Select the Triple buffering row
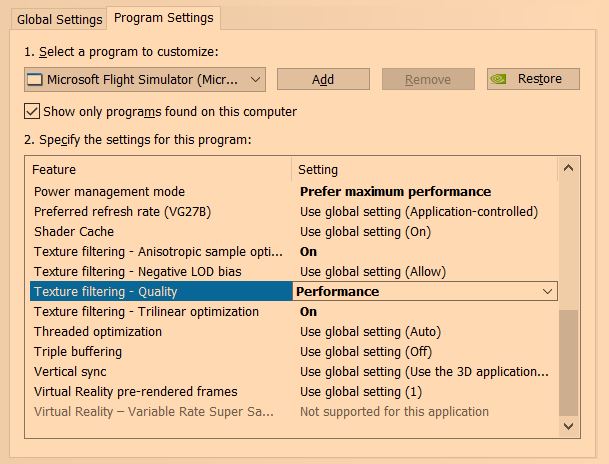This screenshot has height=464, width=609. pyautogui.click(x=78, y=351)
